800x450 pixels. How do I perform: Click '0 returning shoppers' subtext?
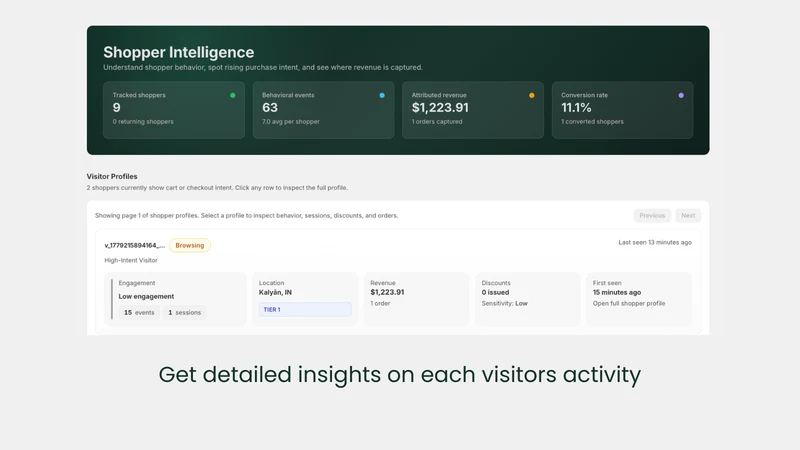pyautogui.click(x=143, y=121)
